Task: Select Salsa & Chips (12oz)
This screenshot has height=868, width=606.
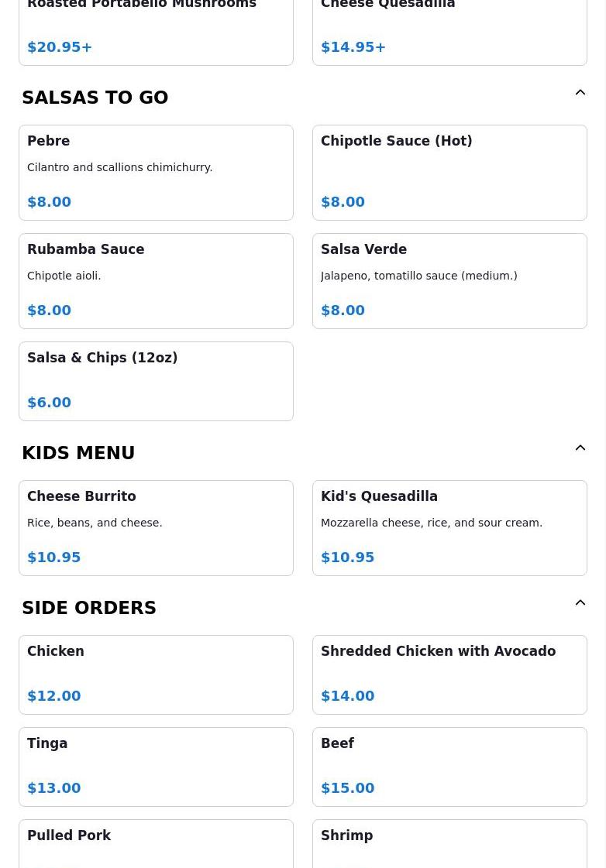Action: 156,381
